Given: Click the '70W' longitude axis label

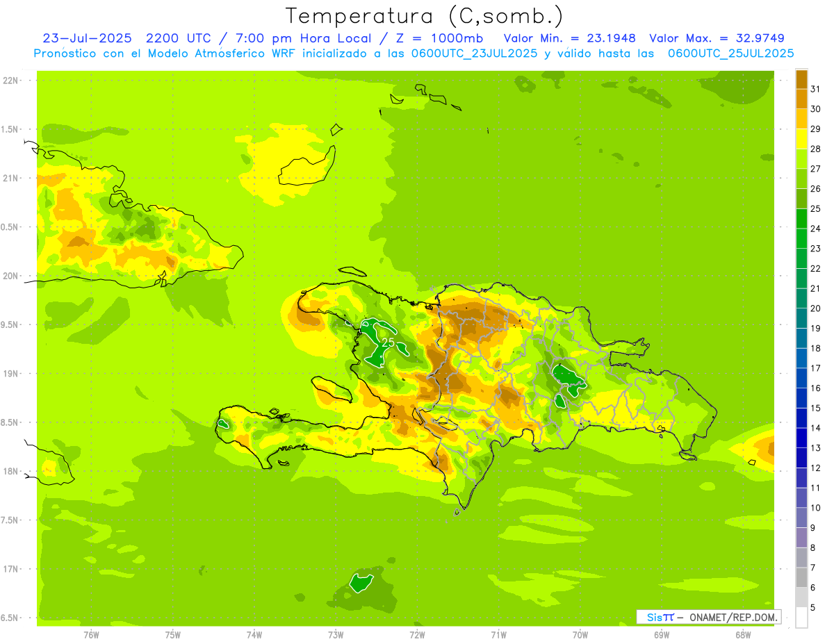Looking at the screenshot, I should pyautogui.click(x=580, y=634).
